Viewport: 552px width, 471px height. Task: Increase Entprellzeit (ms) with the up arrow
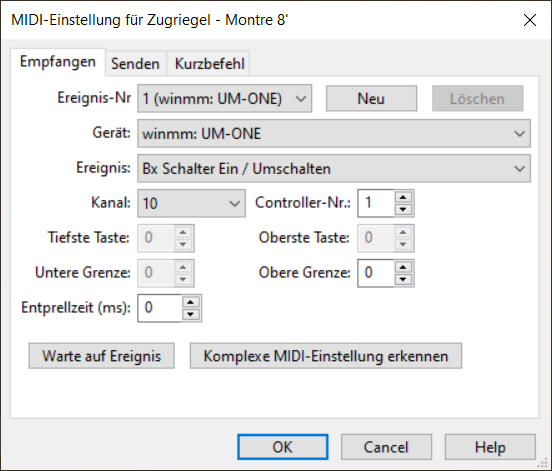tap(190, 302)
